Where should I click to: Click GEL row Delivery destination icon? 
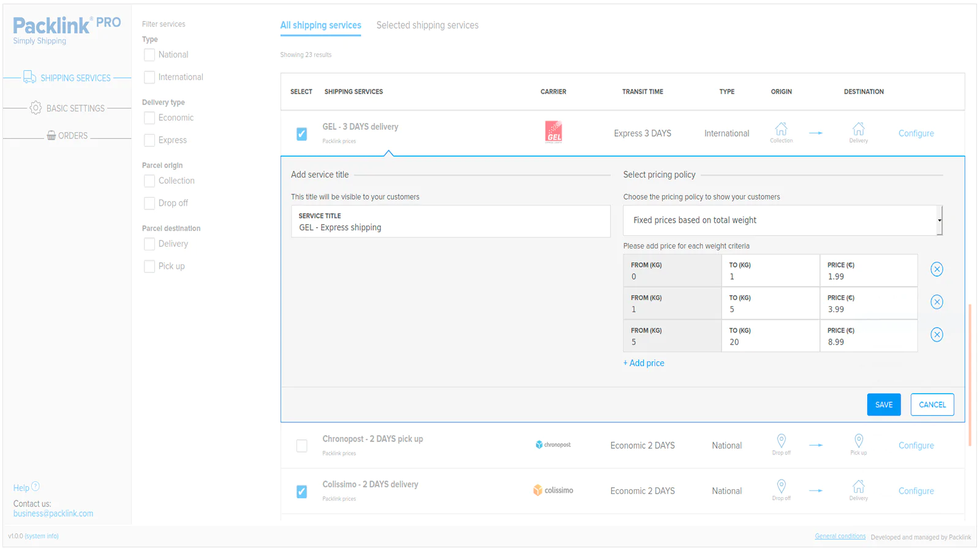click(x=859, y=129)
